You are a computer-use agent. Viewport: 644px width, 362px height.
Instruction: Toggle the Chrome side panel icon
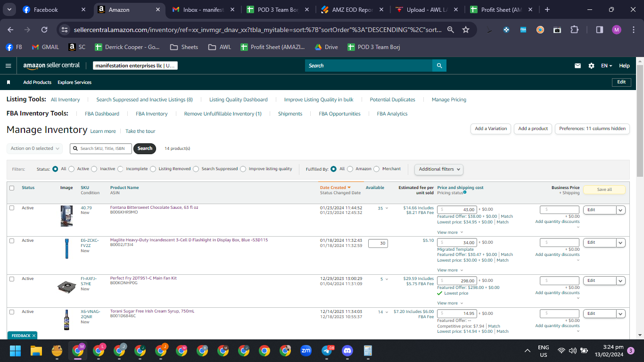[600, 30]
